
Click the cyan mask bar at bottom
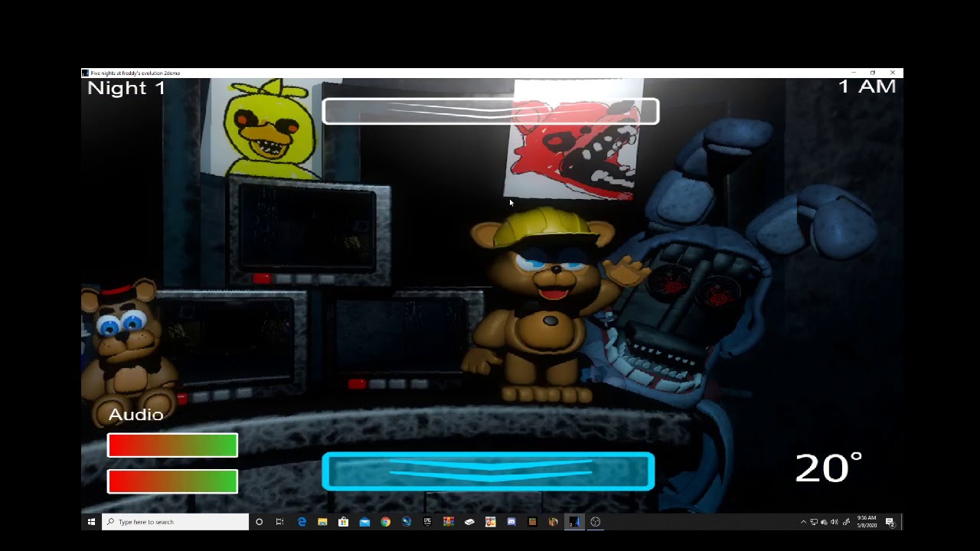coord(488,471)
